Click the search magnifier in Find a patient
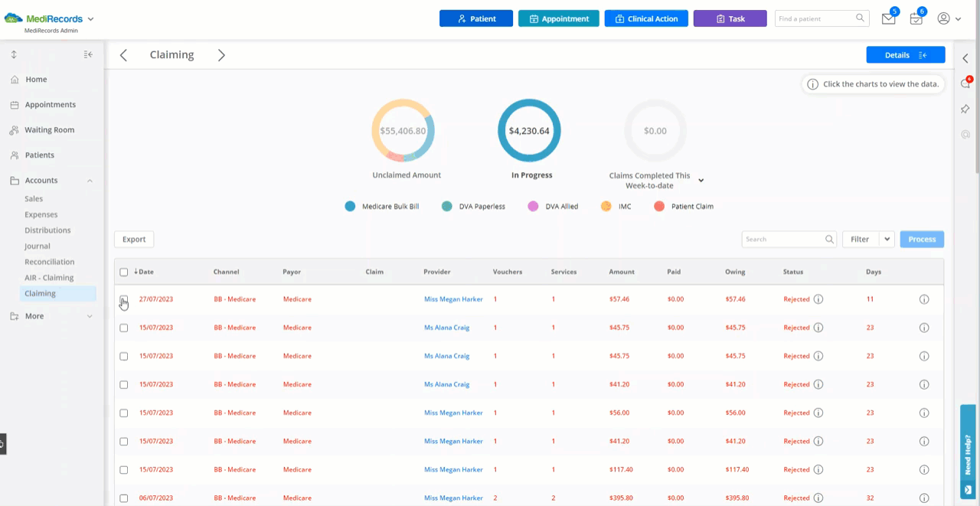The image size is (980, 506). (x=861, y=18)
